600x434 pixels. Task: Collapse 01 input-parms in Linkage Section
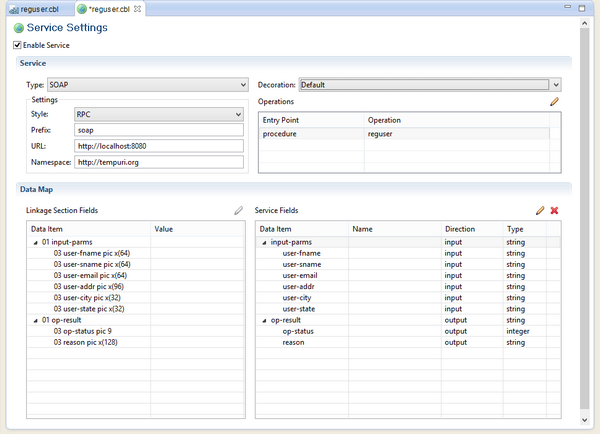coord(35,242)
